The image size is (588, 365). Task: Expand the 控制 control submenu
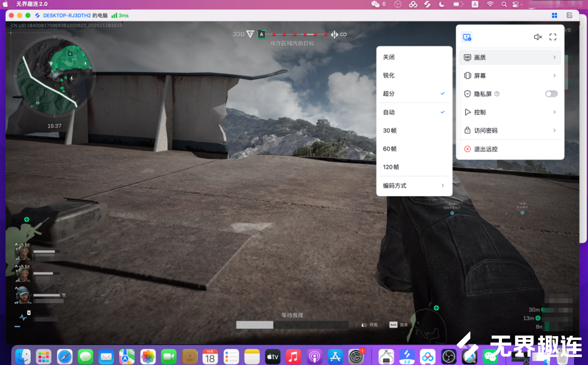point(510,112)
